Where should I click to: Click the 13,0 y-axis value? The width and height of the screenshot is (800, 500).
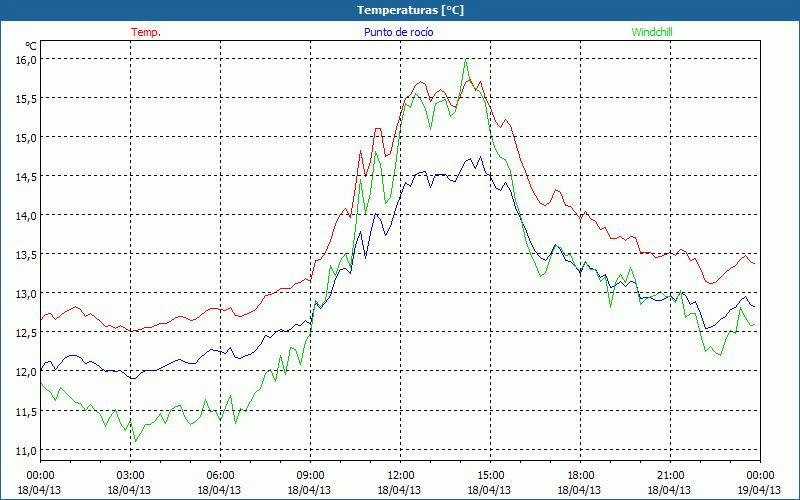pyautogui.click(x=26, y=294)
